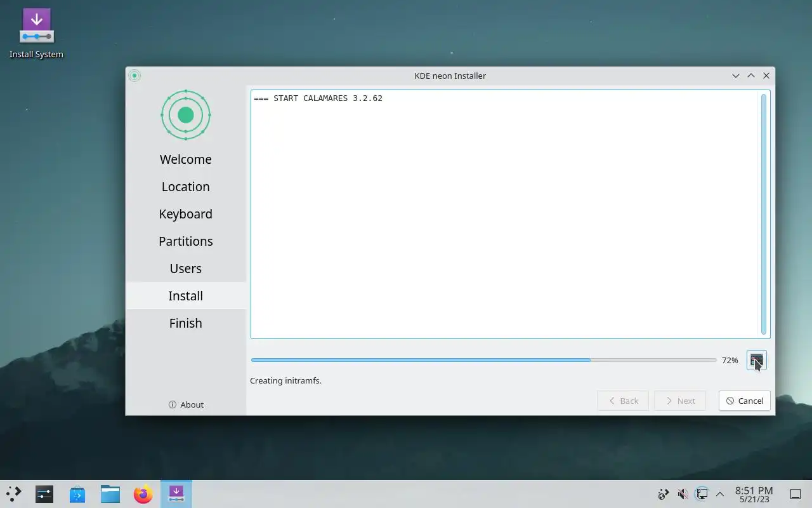Click the Cancel installation button
This screenshot has width=812, height=508.
[x=745, y=401]
